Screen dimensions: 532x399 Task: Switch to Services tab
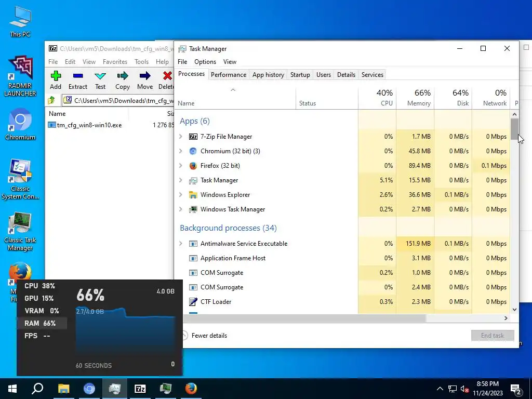(x=372, y=75)
